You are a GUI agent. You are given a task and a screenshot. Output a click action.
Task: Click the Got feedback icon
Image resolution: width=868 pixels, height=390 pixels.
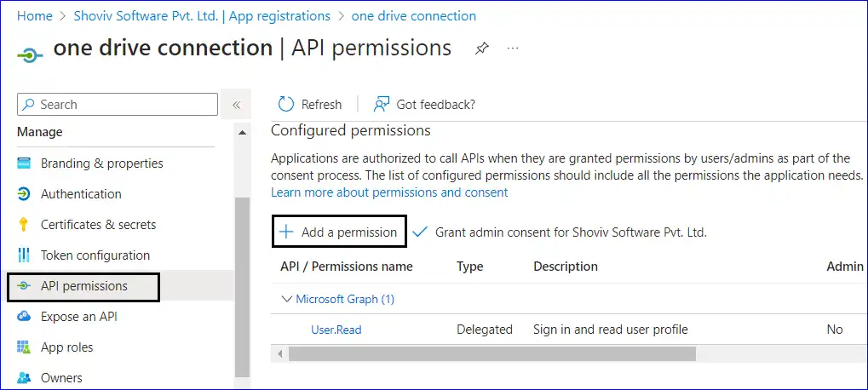pyautogui.click(x=381, y=104)
